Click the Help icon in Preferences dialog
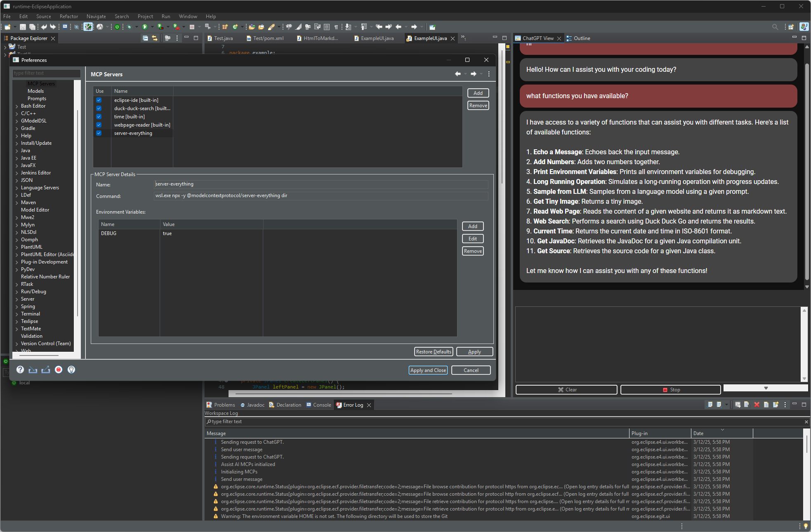 (20, 370)
